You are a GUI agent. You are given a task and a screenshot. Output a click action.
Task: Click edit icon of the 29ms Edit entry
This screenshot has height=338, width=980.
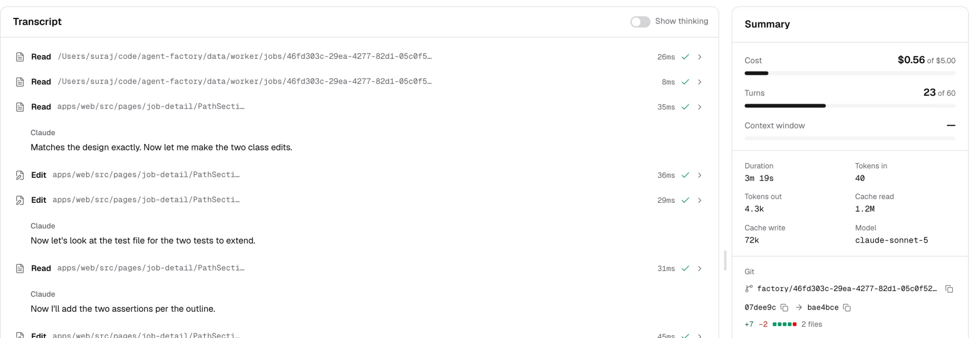pyautogui.click(x=20, y=200)
